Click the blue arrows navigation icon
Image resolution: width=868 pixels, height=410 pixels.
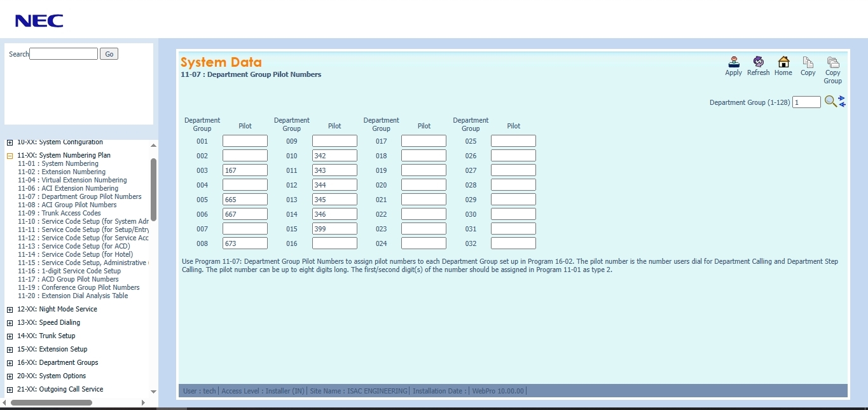click(x=842, y=101)
